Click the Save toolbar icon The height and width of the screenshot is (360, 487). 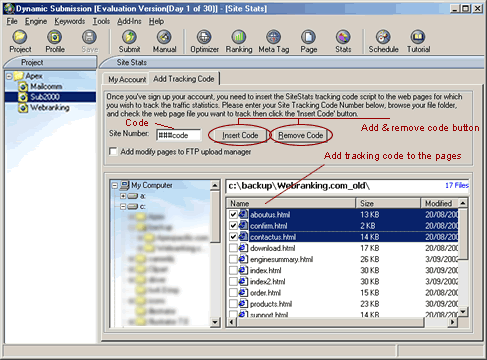(90, 41)
